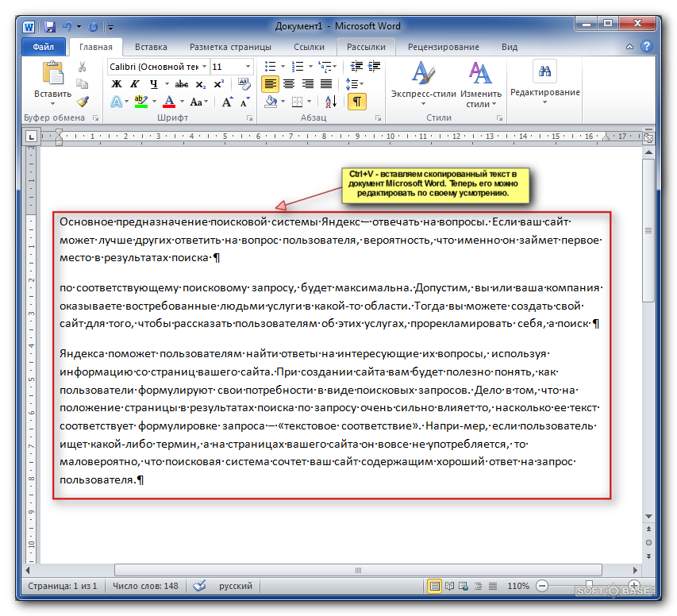This screenshot has height=616, width=677.
Task: Click the zoom out minus on zoom slider
Action: pyautogui.click(x=542, y=586)
